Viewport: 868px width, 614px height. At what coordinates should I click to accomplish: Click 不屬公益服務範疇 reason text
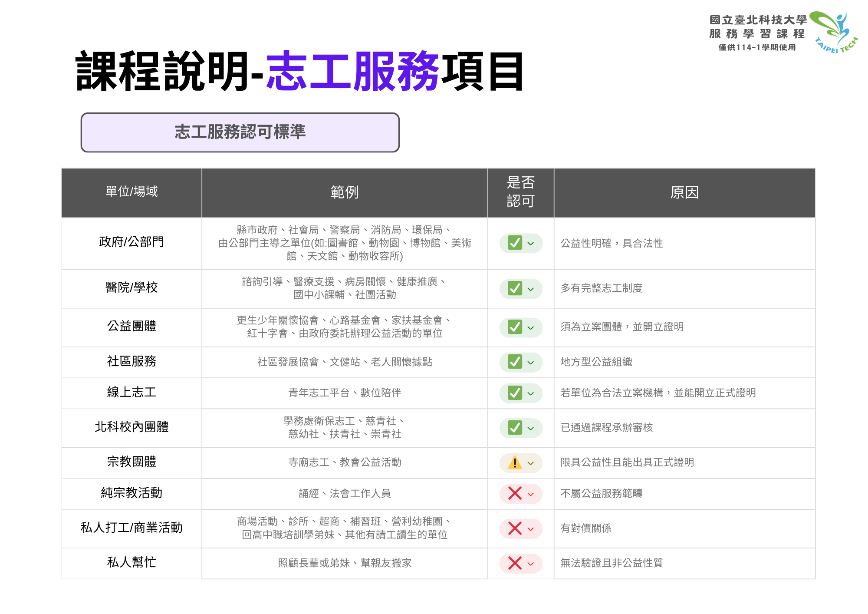pos(601,494)
